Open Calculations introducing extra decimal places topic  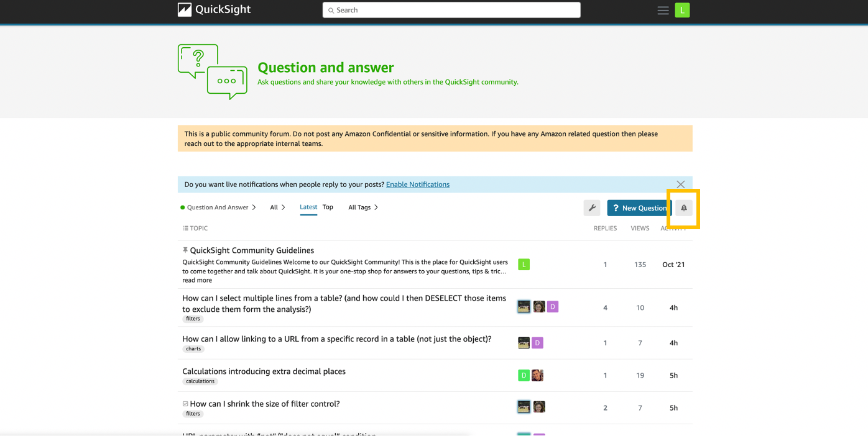point(264,371)
